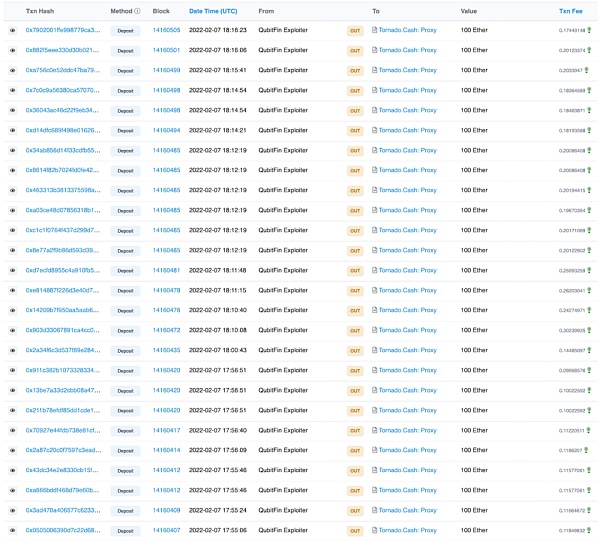Open block 14160407 link
This screenshot has height=541, width=600.
(x=166, y=530)
